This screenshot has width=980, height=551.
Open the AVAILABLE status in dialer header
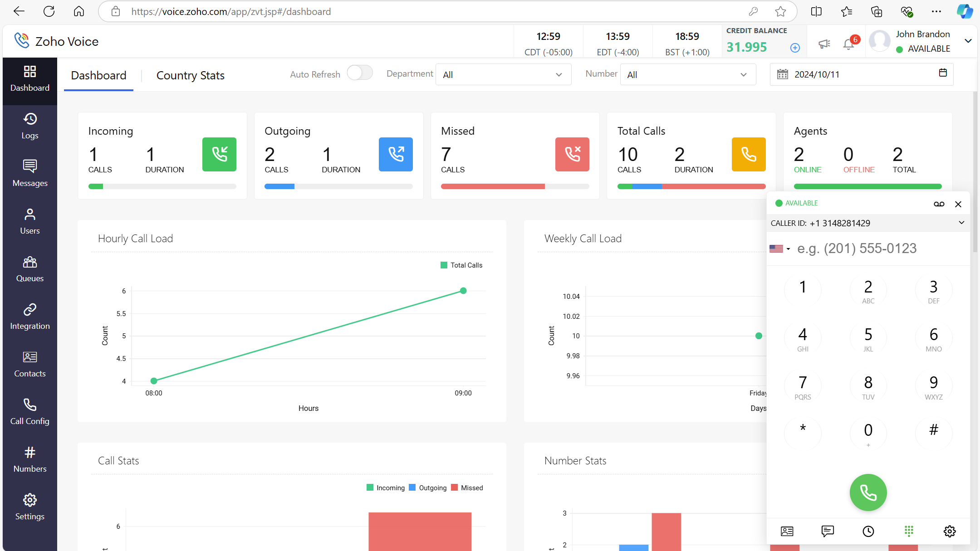point(797,203)
